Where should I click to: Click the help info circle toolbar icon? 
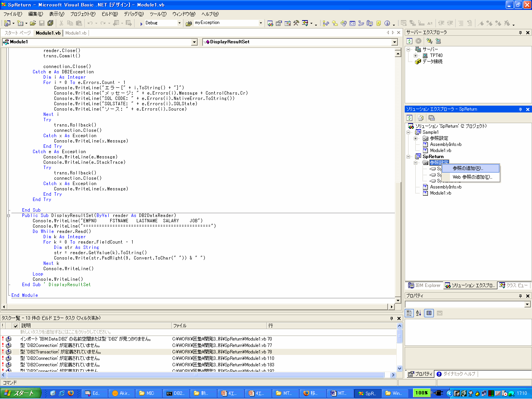pos(387,23)
